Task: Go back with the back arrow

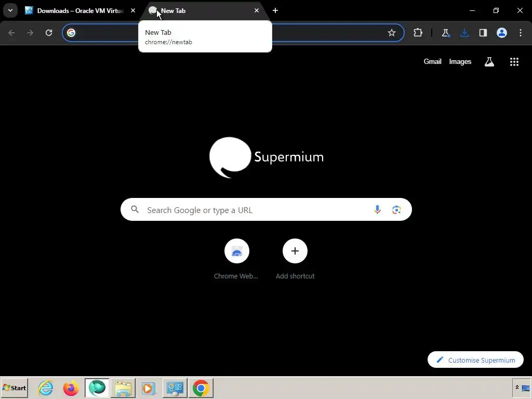Action: click(11, 33)
